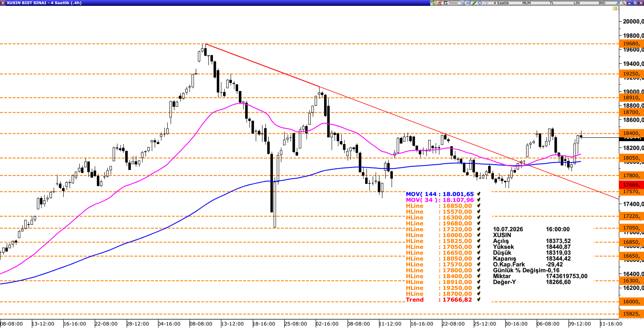Click the list table icon in title bar
644x328 pixels.
[x=462, y=3]
